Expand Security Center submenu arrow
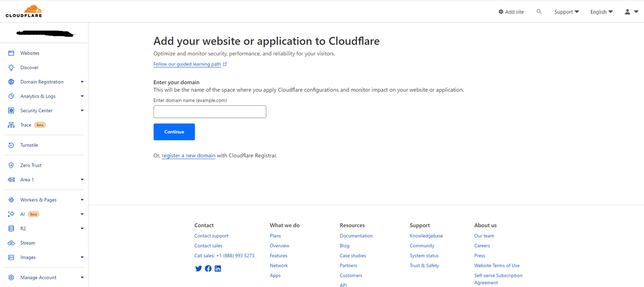This screenshot has width=644, height=287. [x=82, y=111]
